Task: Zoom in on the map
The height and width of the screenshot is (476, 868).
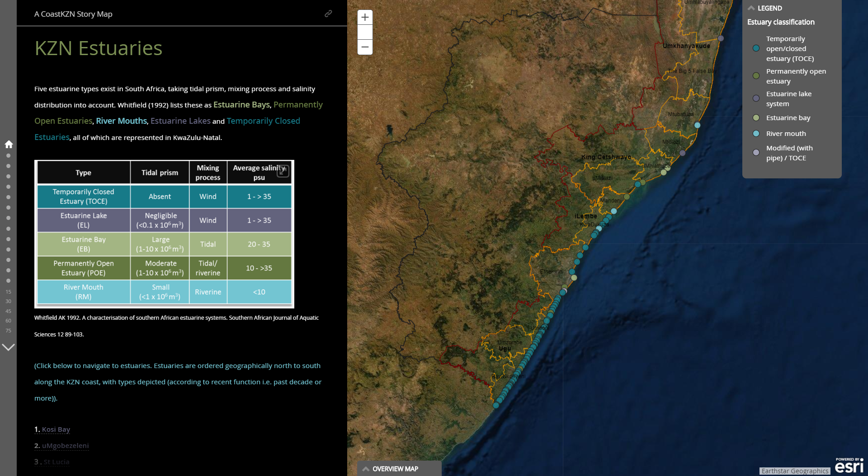Action: (365, 18)
